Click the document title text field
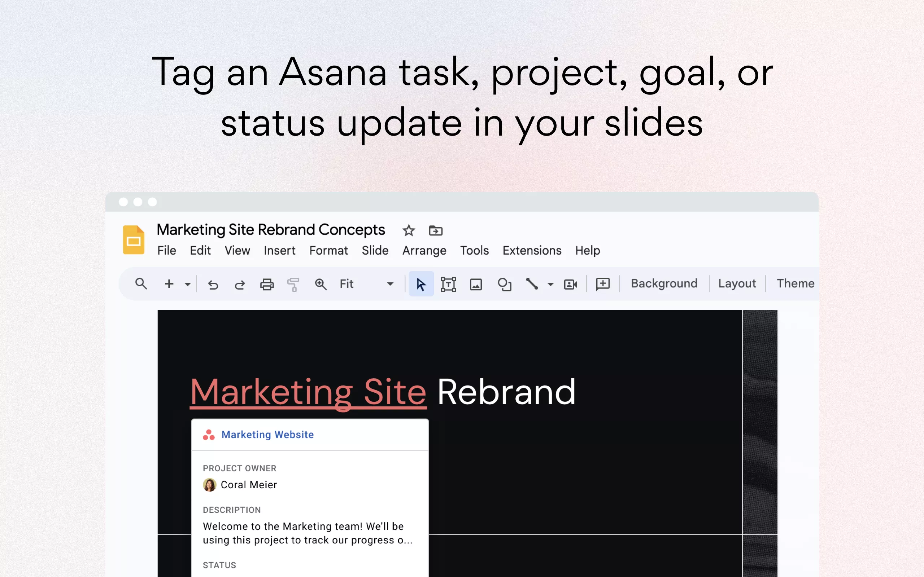This screenshot has height=577, width=924. coord(271,230)
